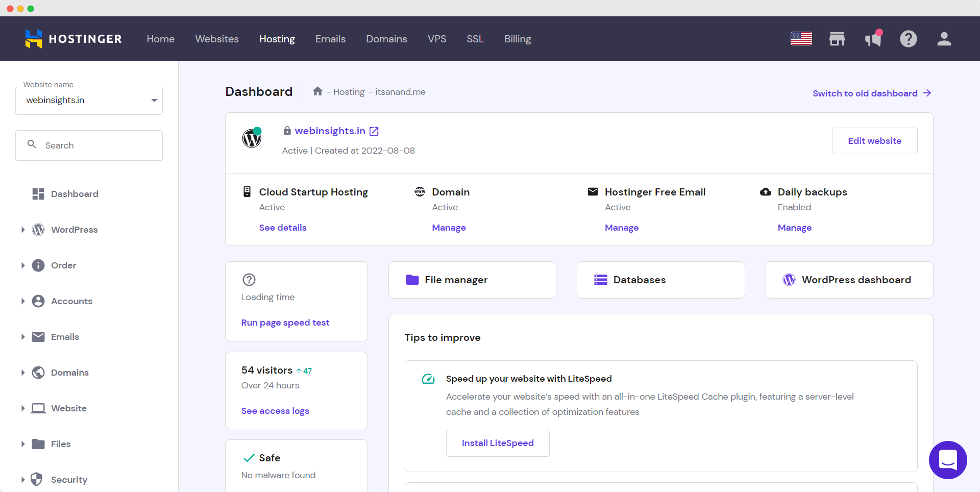Click See details under Cloud Startup Hosting
The image size is (980, 492).
click(x=283, y=228)
